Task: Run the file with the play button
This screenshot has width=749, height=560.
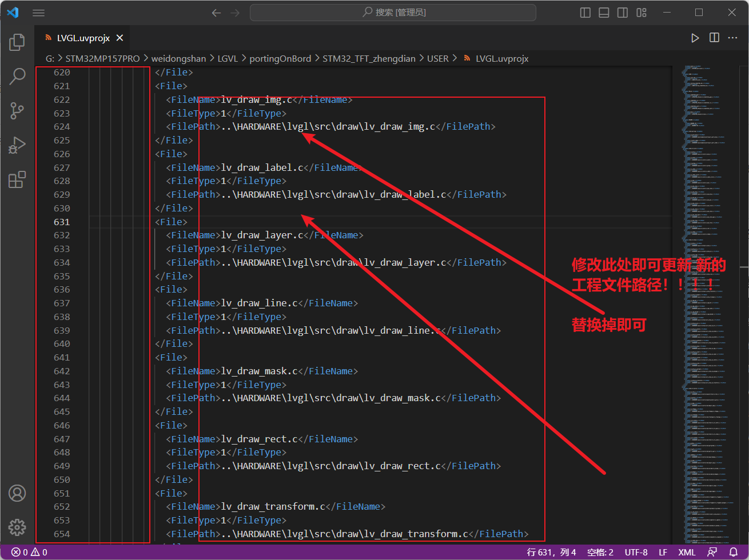Action: click(695, 38)
